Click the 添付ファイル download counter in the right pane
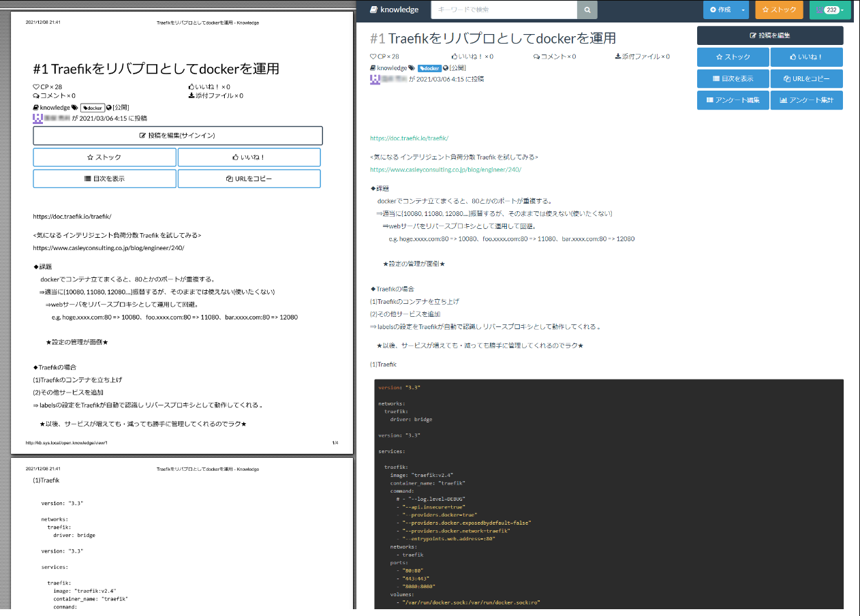Screen dimensions: 860x616 click(x=642, y=57)
